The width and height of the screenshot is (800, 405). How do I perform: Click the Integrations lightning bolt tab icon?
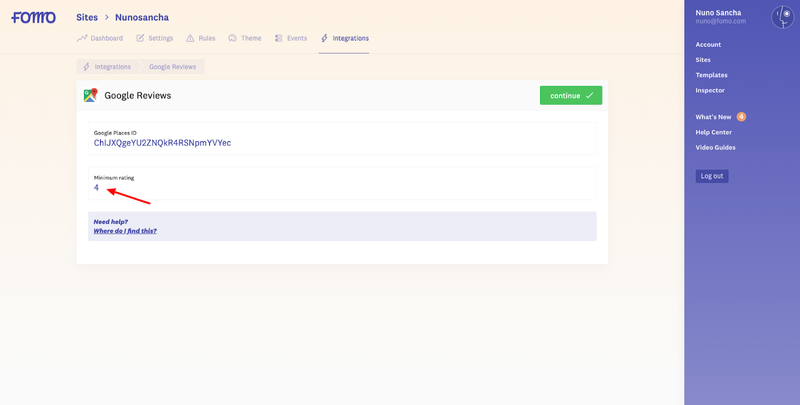324,38
